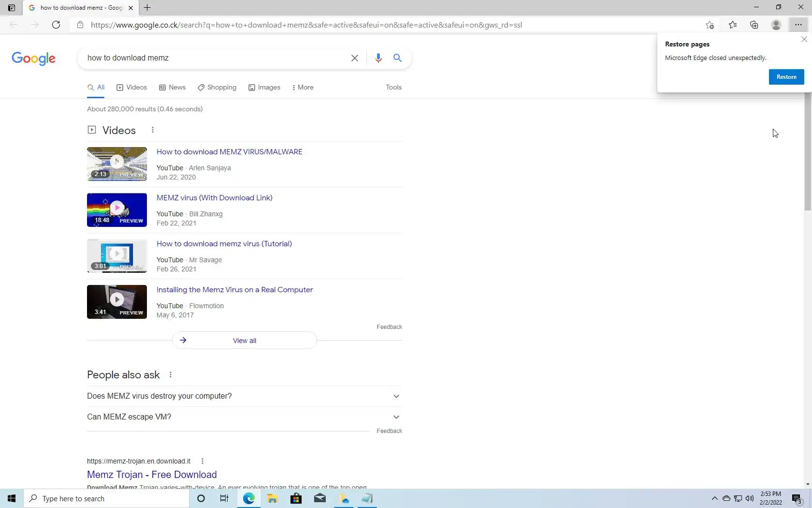Open 'Installing the Memz Virus on a Real Computer'
Screen dimensions: 812x508
coord(235,290)
